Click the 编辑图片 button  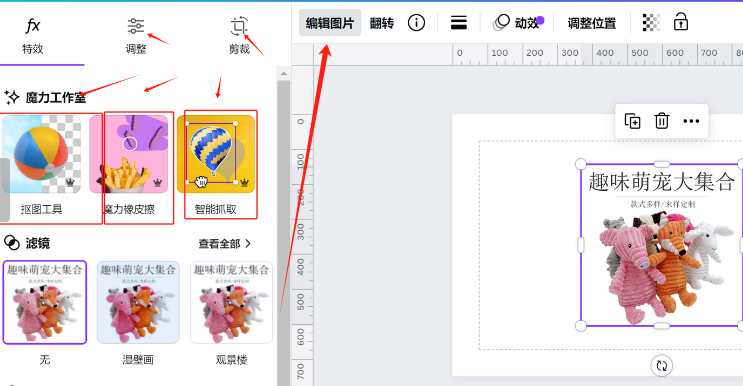pyautogui.click(x=330, y=23)
